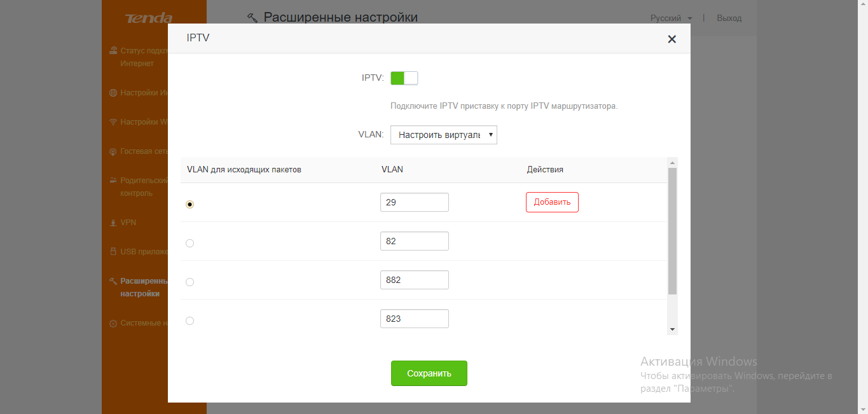Select radio button for VLAN 823
The image size is (868, 414).
click(x=189, y=321)
